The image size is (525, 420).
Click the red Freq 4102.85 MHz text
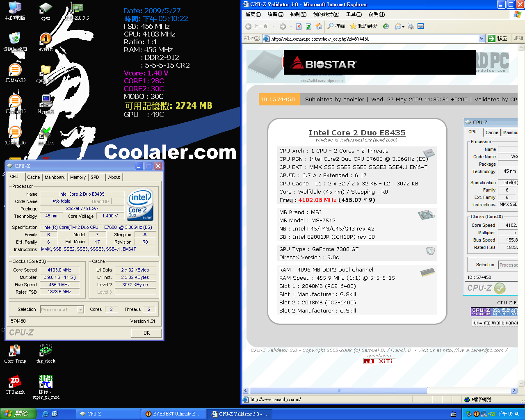[x=317, y=200]
